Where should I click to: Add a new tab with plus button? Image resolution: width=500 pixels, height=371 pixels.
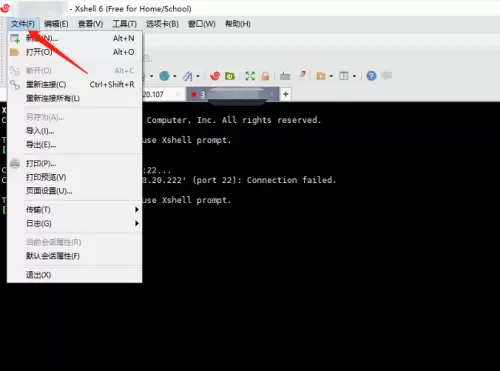tap(286, 94)
